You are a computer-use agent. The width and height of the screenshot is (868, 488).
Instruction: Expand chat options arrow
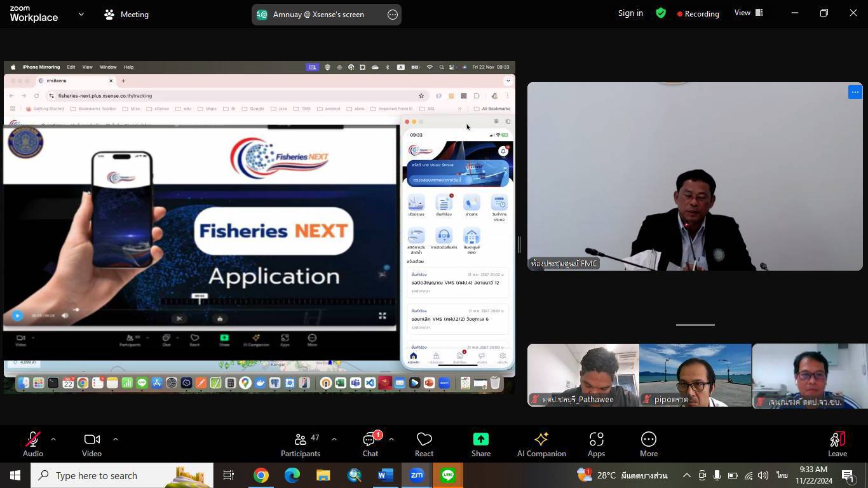391,439
